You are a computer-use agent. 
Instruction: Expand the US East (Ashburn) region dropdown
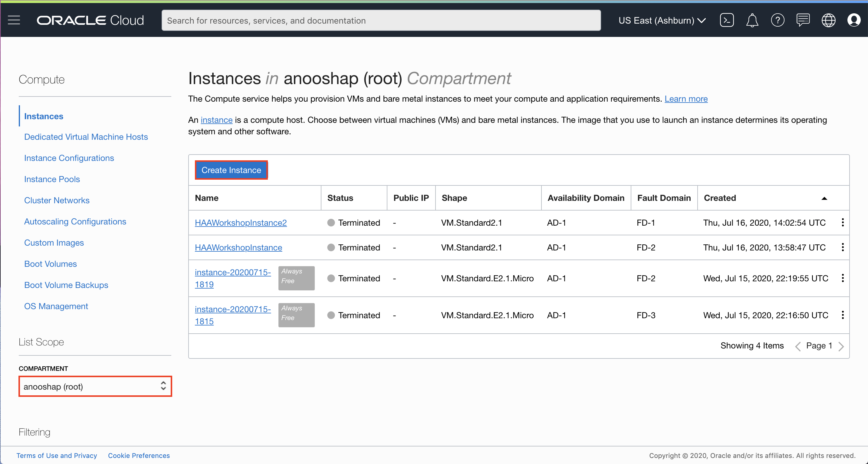[662, 20]
